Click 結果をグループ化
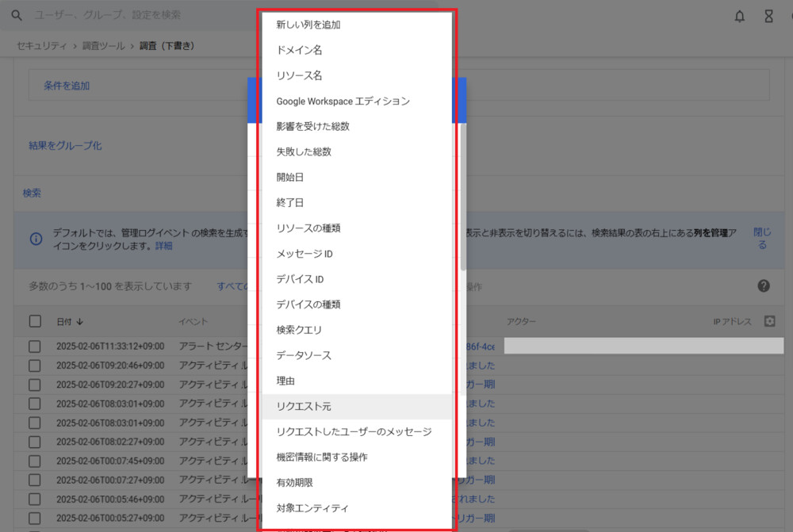This screenshot has height=532, width=793. 65,146
